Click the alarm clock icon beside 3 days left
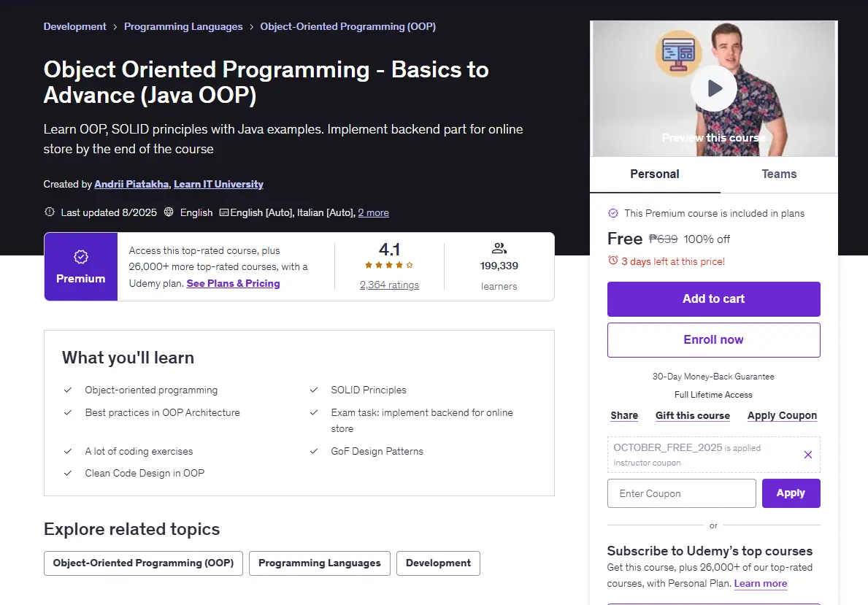Image resolution: width=868 pixels, height=605 pixels. (x=612, y=260)
